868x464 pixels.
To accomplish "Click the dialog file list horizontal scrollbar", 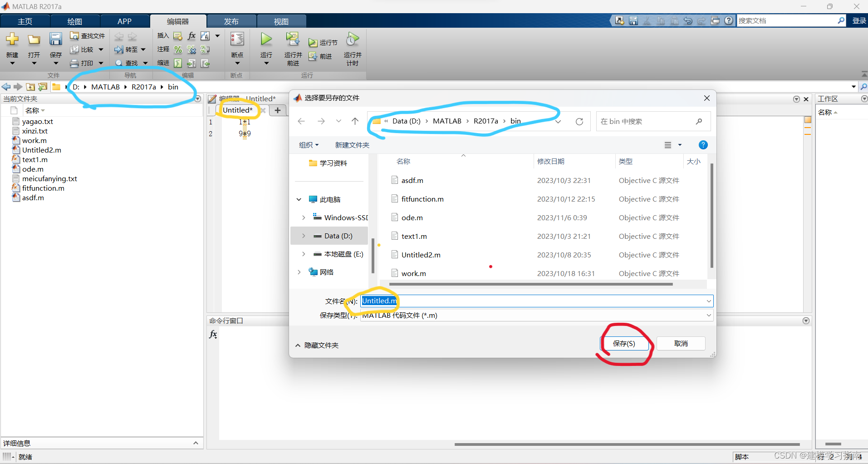I will pos(531,285).
